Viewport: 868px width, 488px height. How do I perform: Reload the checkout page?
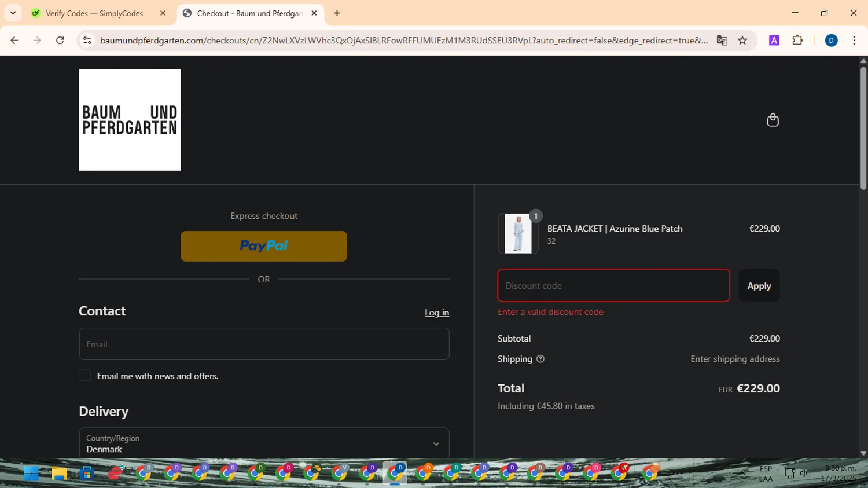(x=60, y=41)
